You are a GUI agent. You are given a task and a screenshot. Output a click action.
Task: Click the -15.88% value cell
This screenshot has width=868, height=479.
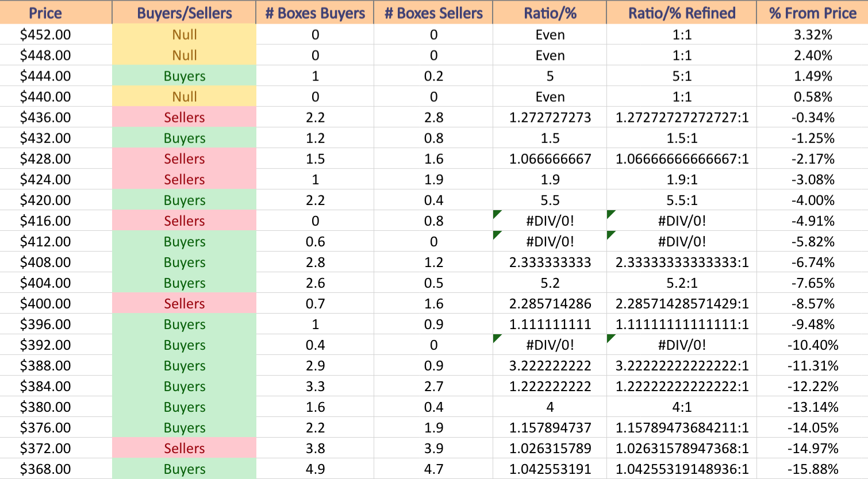[812, 469]
